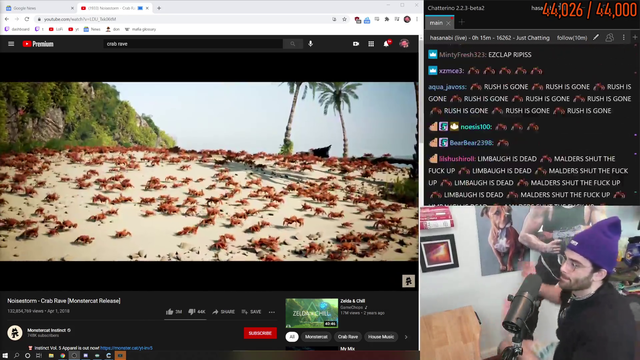Select the House Music filter chip

[x=381, y=337]
